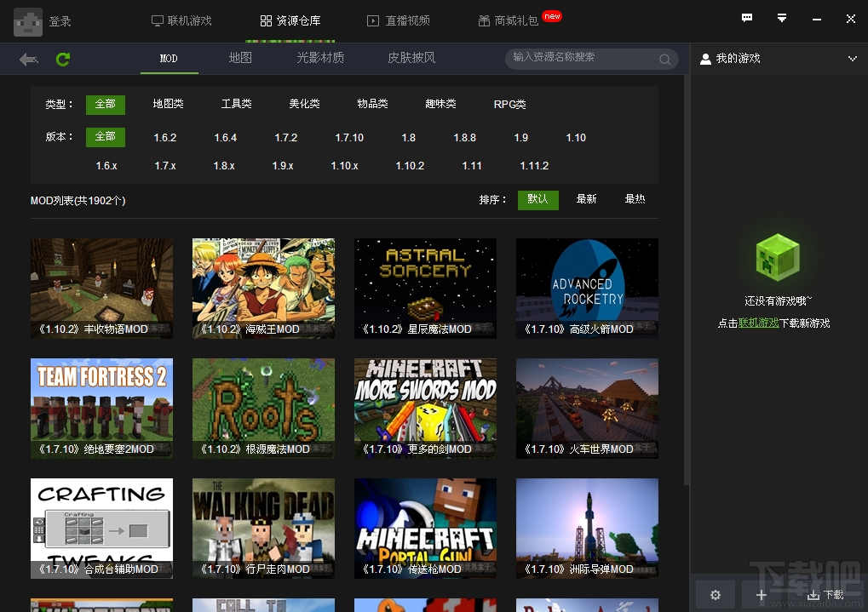Open the title bar menu funnel icon
This screenshot has height=612, width=868.
pos(782,18)
